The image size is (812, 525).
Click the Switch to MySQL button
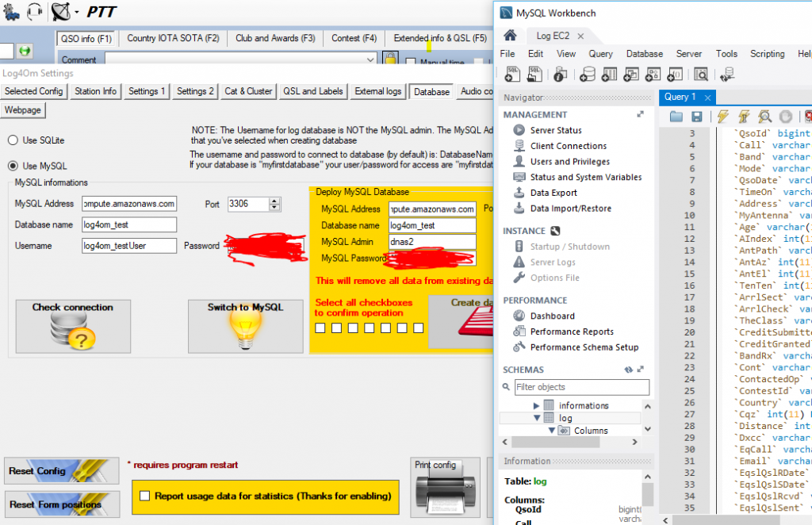click(246, 326)
